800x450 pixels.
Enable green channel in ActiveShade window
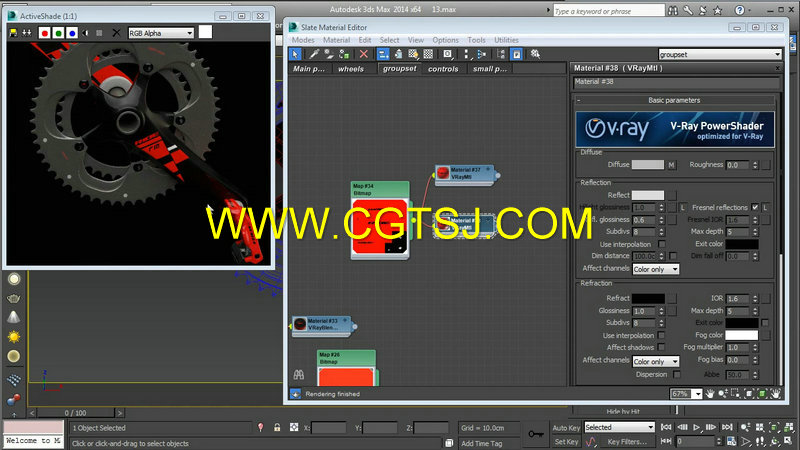(x=58, y=33)
